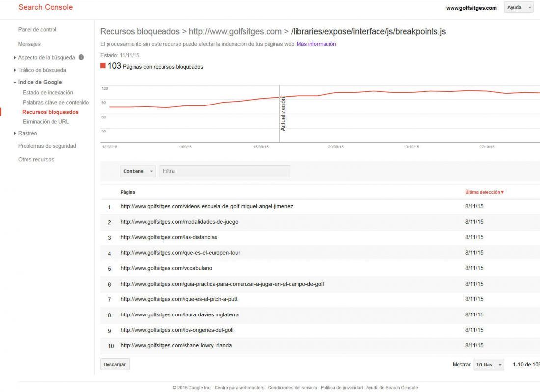Sort by Última detección column header
The width and height of the screenshot is (540, 392).
484,192
